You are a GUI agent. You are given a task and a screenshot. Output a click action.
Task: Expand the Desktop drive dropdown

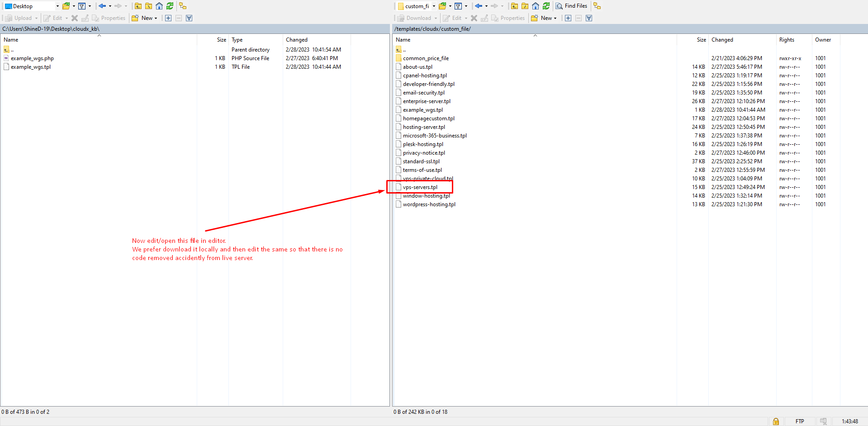(57, 6)
